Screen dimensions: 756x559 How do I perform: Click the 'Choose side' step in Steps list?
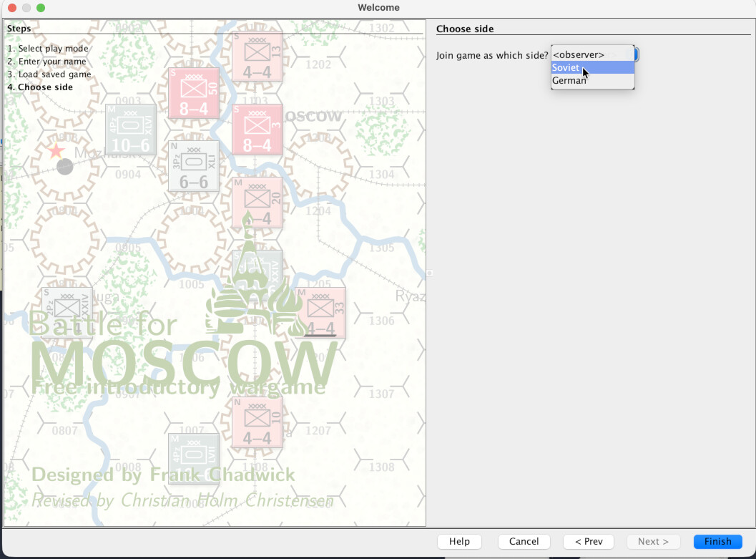[40, 87]
